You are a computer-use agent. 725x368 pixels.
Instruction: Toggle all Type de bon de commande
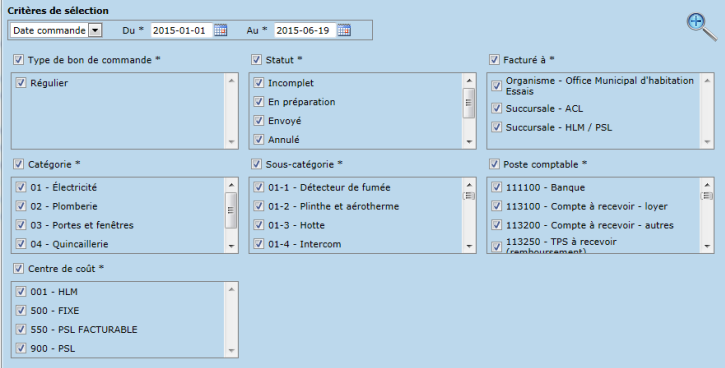18,60
